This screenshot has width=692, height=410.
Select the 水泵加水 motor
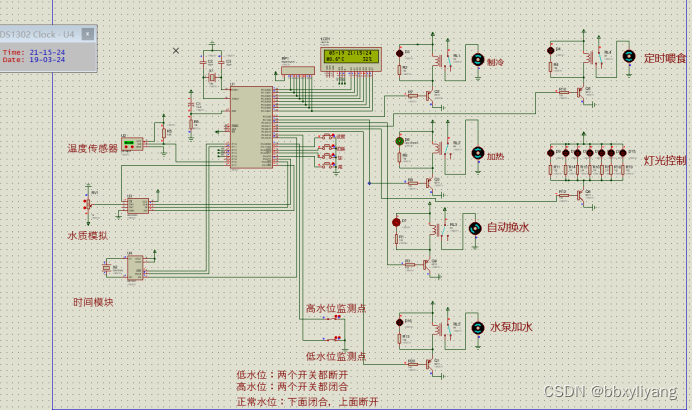478,328
